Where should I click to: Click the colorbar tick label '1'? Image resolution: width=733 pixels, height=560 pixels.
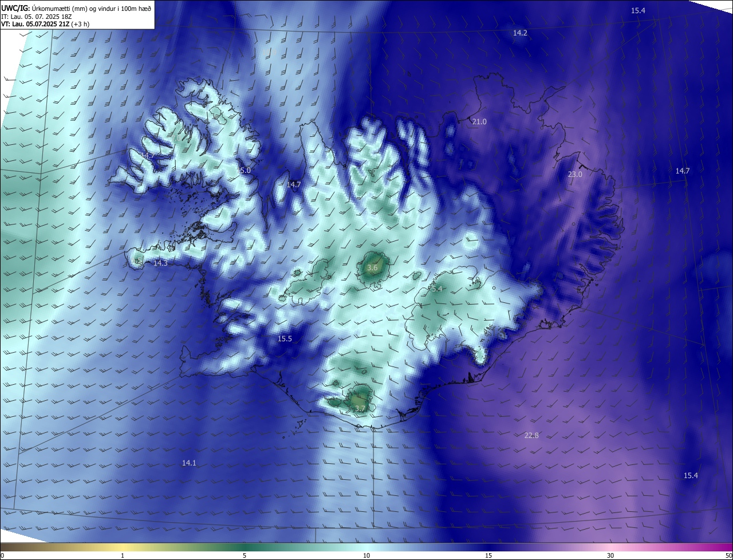[x=123, y=555]
